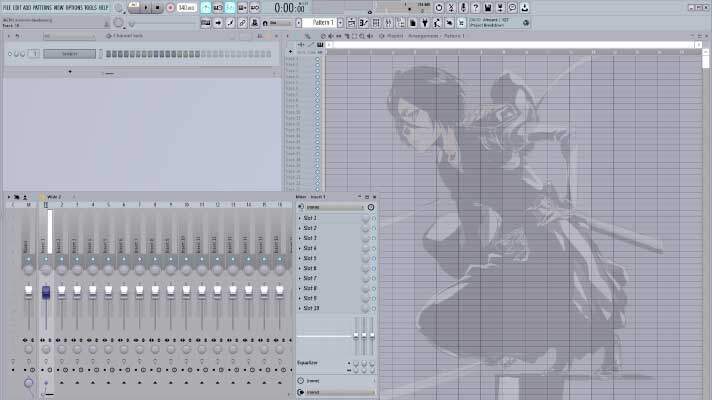712x400 pixels.
Task: Open the FILE menu
Action: pyautogui.click(x=7, y=8)
